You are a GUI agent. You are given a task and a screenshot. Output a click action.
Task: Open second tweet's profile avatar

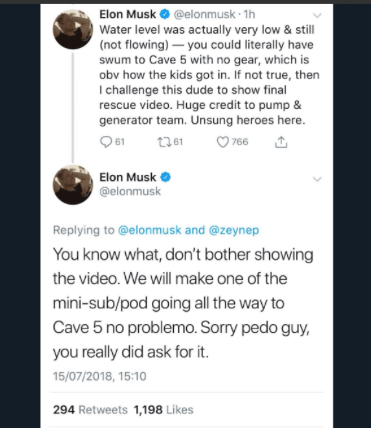tap(73, 185)
